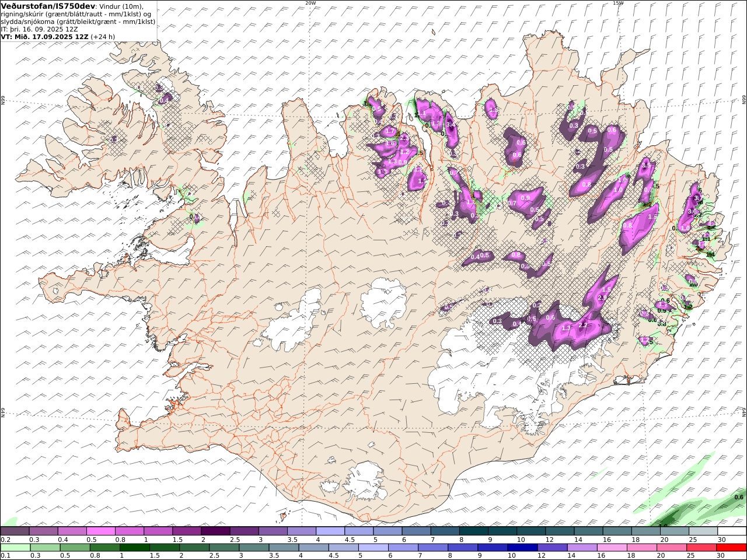Pick the 18 grey-teal swatch in the snow scale

[645, 531]
